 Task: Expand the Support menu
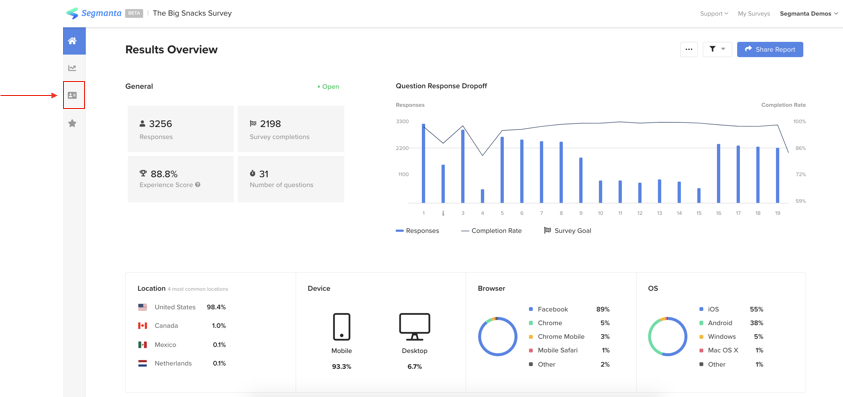pyautogui.click(x=714, y=13)
